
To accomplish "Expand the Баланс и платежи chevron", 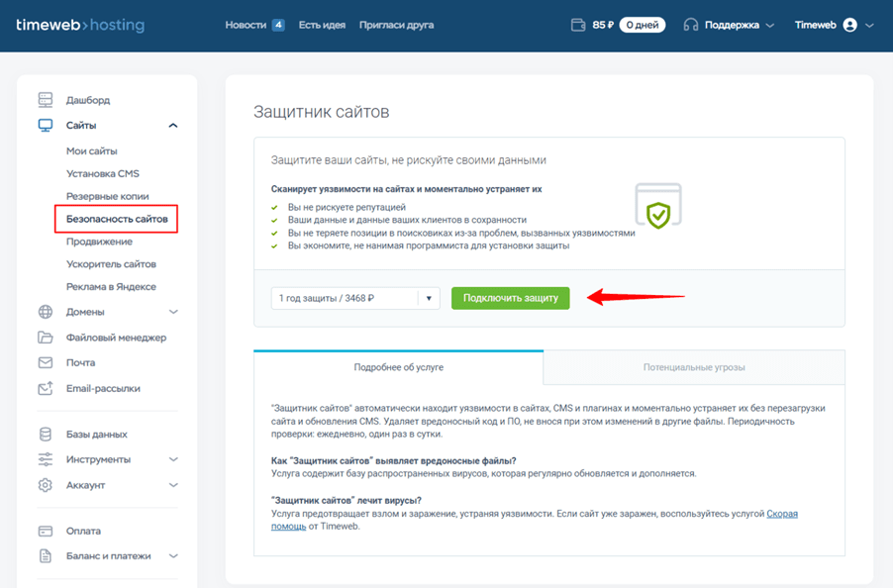I will tap(173, 556).
